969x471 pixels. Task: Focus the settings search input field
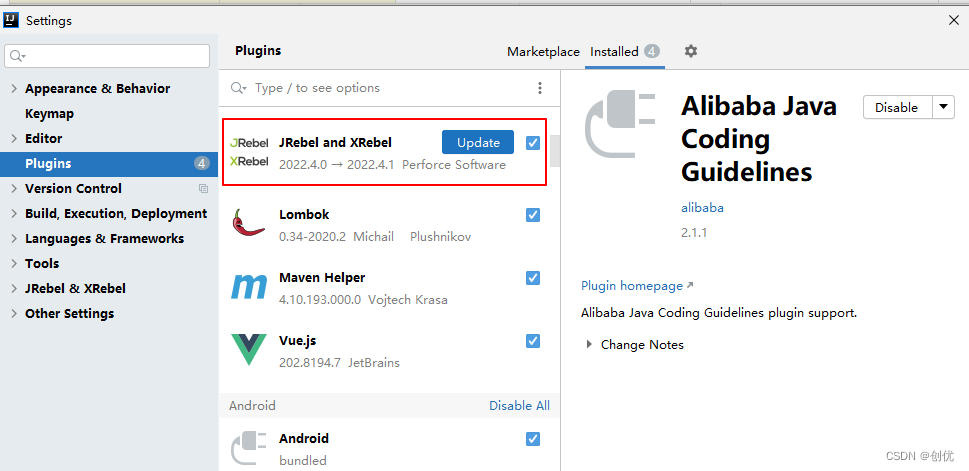click(x=107, y=56)
